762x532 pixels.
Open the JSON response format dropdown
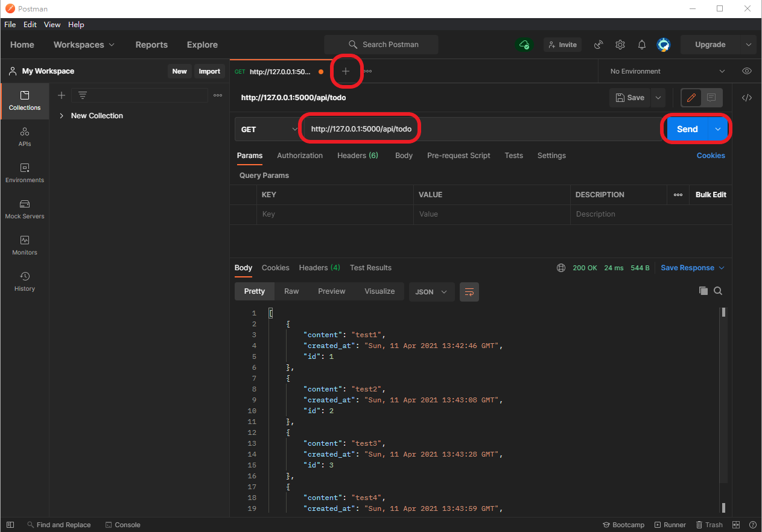[431, 291]
